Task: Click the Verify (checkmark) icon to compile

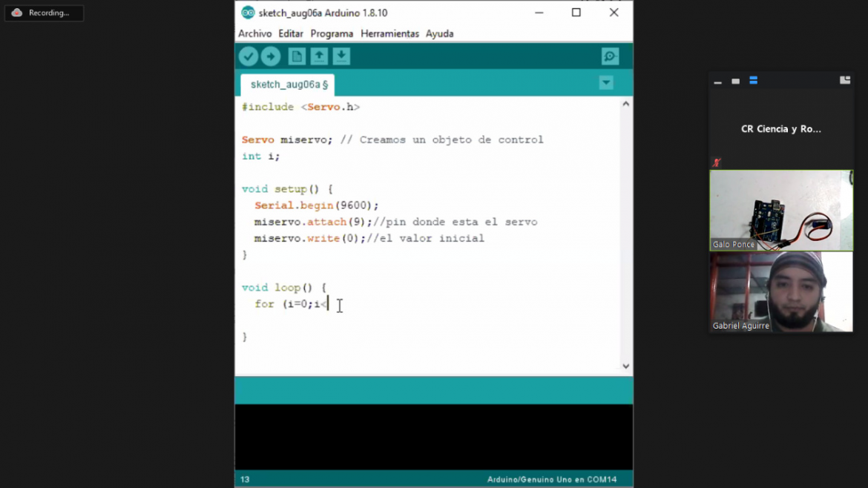Action: [x=249, y=56]
